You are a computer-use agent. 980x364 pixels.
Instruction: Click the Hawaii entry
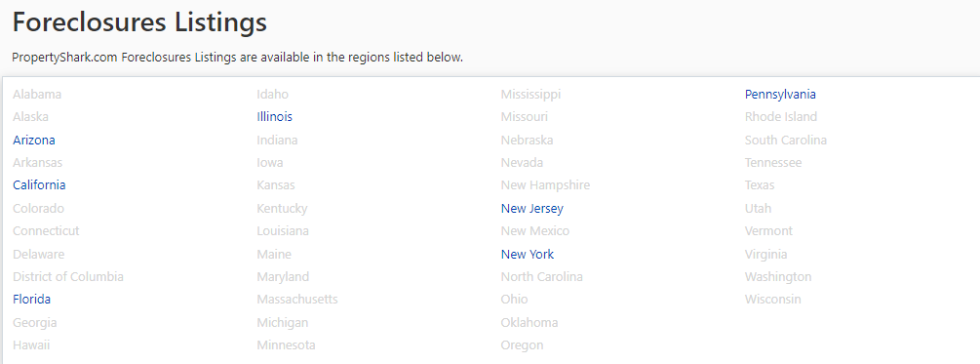tap(31, 345)
